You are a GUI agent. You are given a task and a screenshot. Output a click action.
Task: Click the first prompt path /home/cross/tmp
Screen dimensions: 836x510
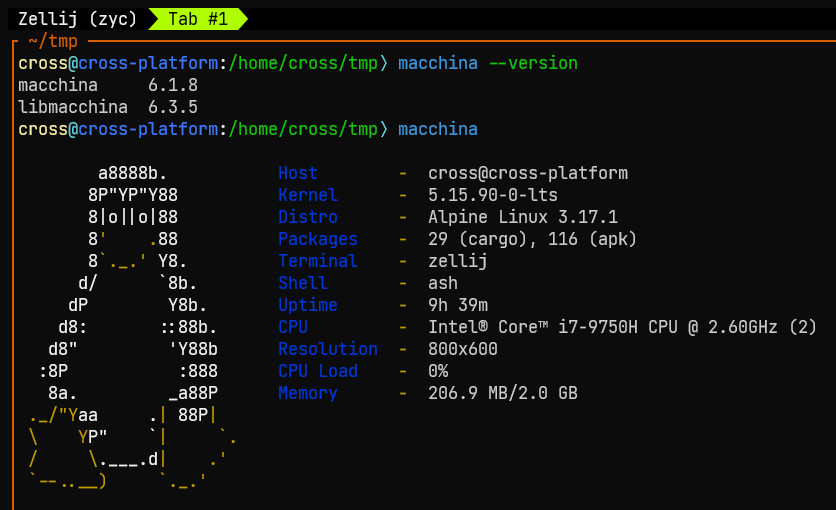(x=303, y=63)
